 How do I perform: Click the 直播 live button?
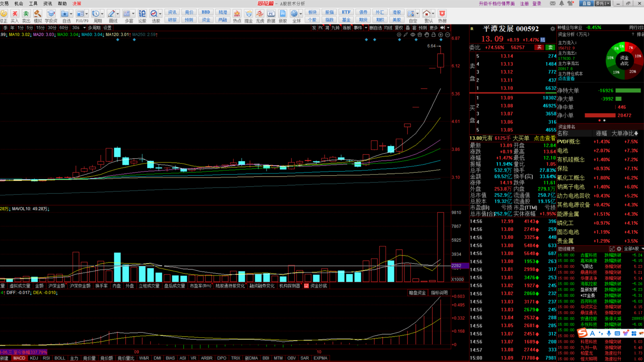point(586,4)
